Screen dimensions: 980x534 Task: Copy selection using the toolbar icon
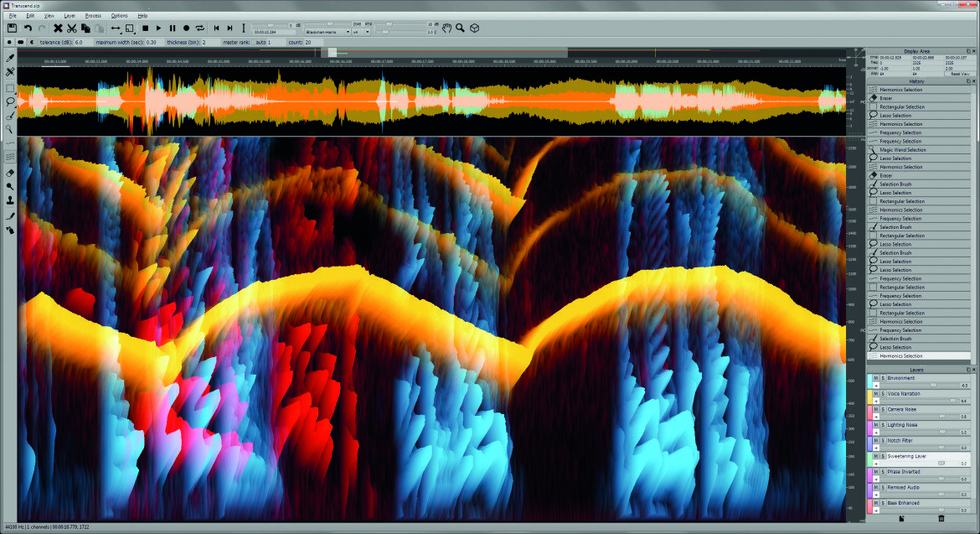click(x=85, y=29)
